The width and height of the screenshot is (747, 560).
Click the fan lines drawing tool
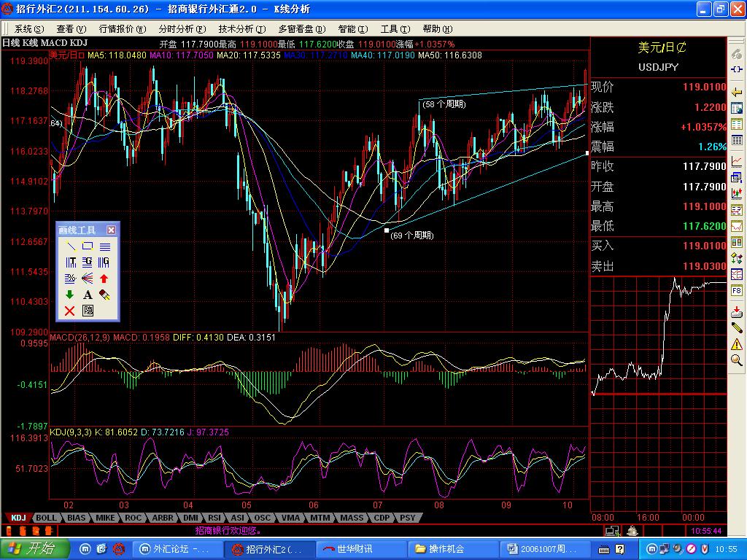point(88,279)
